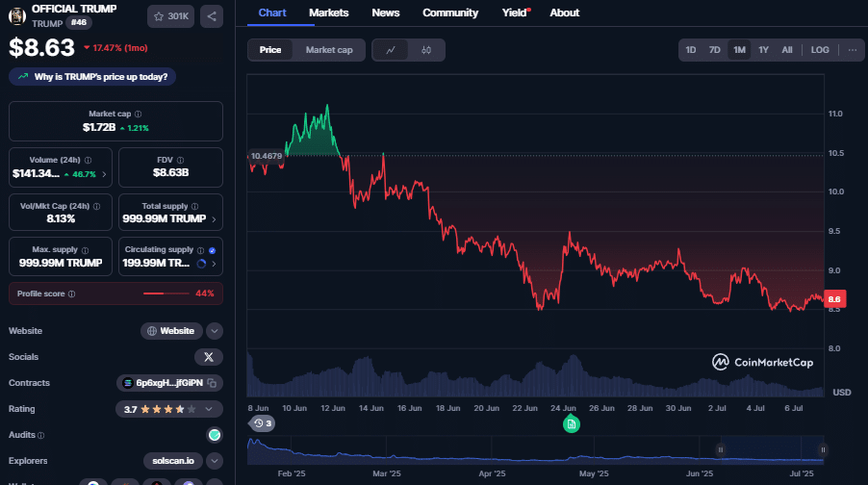The image size is (868, 485).
Task: Click Profile score info icon
Action: click(71, 294)
